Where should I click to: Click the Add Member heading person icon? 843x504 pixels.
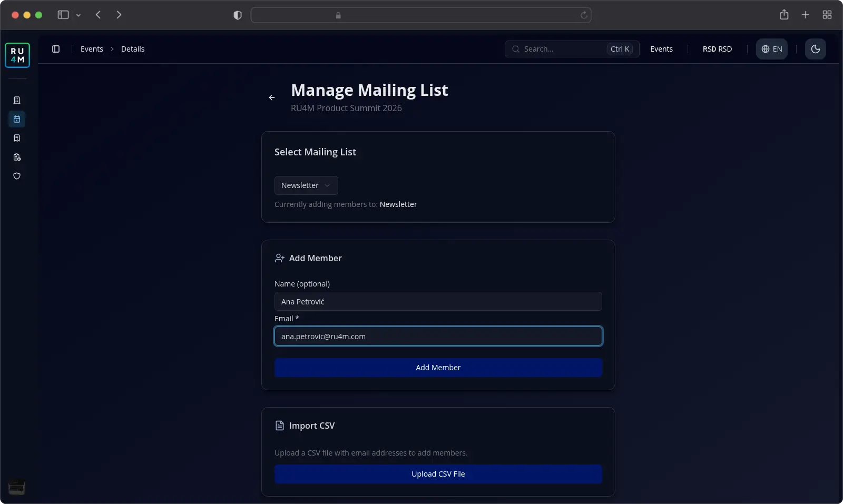[x=280, y=258]
